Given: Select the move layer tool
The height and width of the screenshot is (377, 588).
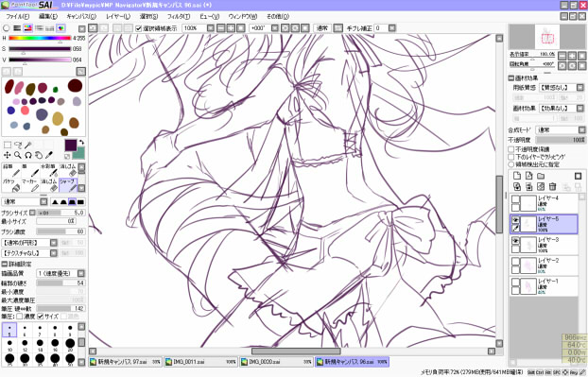Looking at the screenshot, I should click(x=8, y=155).
